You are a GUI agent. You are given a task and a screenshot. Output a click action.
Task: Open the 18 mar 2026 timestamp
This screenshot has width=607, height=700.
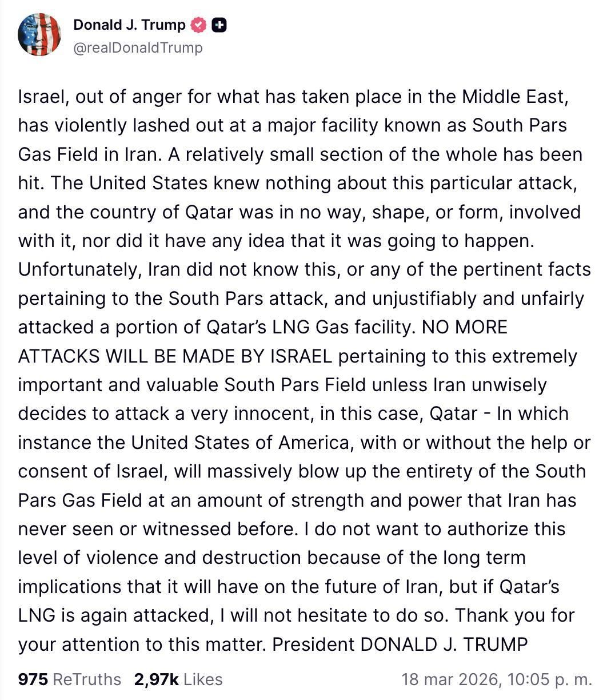point(496,679)
